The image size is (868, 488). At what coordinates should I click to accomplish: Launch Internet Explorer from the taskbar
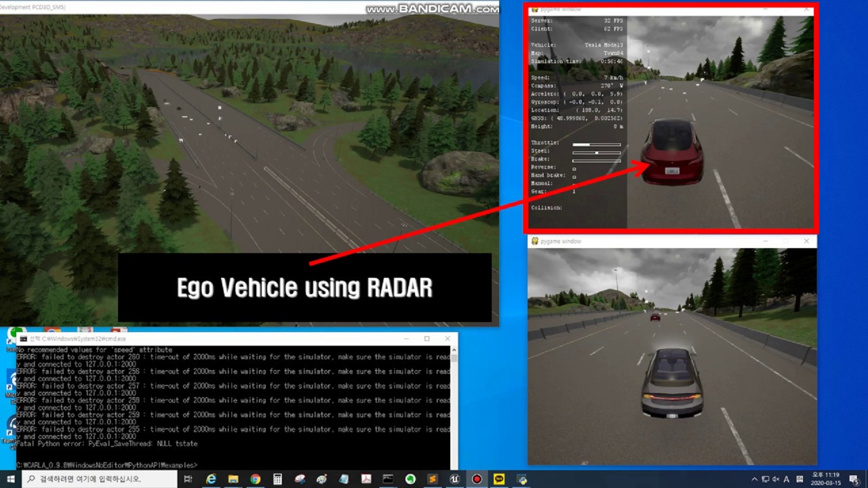click(211, 479)
